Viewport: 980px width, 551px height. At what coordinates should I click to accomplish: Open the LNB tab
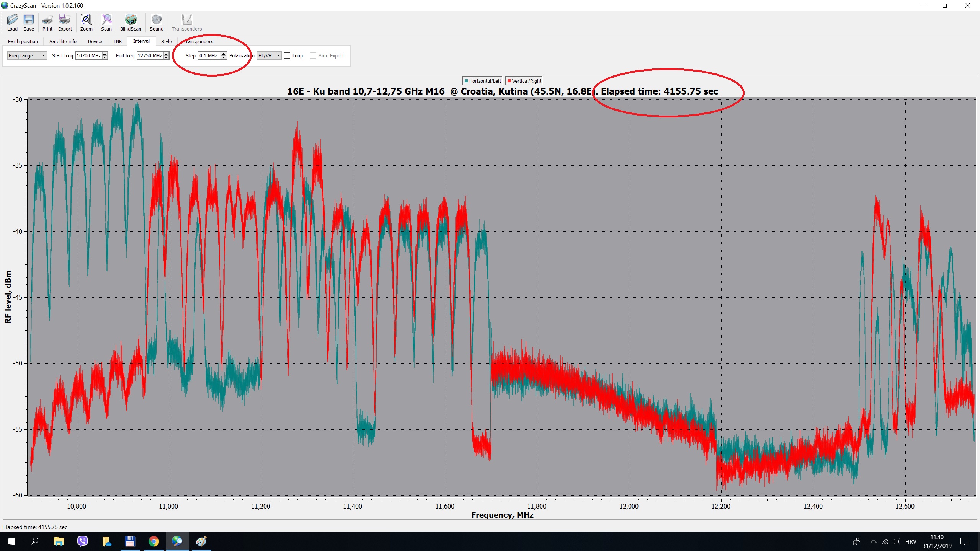coord(118,42)
